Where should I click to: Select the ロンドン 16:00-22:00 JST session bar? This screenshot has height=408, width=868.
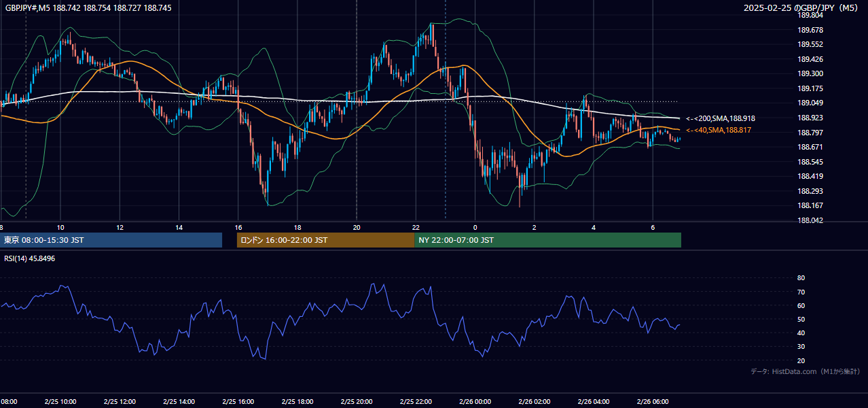coord(325,240)
